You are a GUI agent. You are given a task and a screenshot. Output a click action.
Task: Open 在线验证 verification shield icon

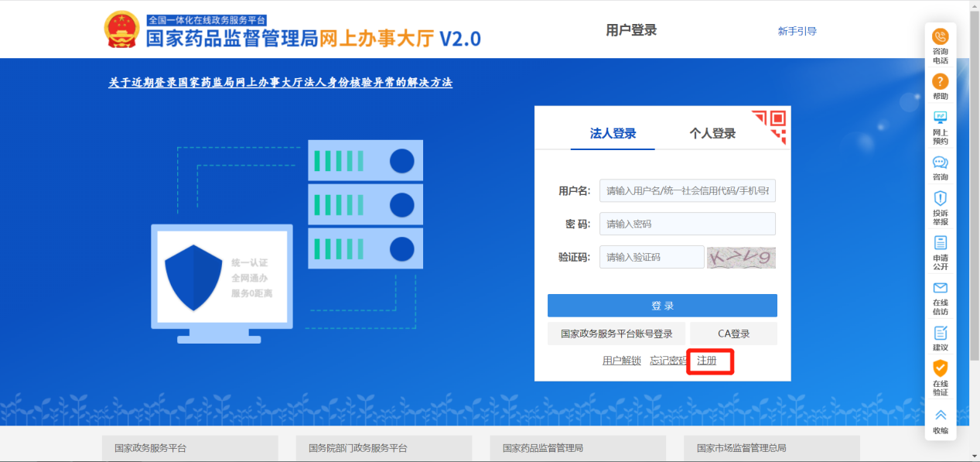(940, 368)
